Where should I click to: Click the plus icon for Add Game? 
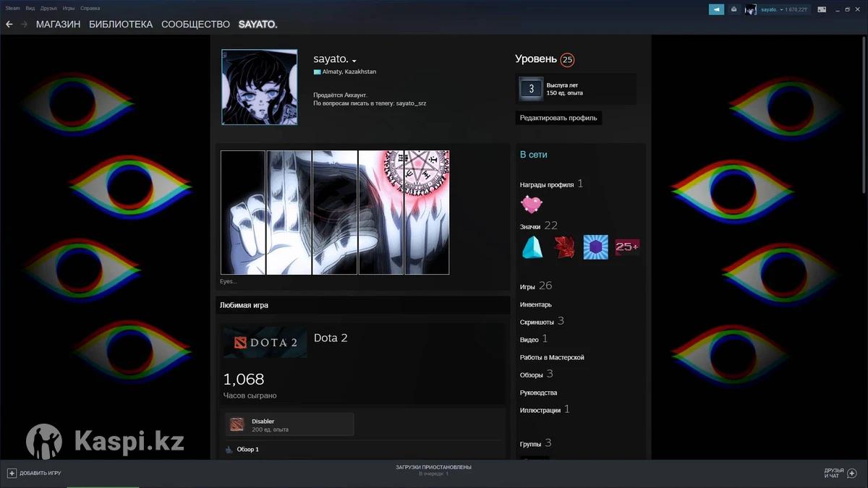(12, 473)
